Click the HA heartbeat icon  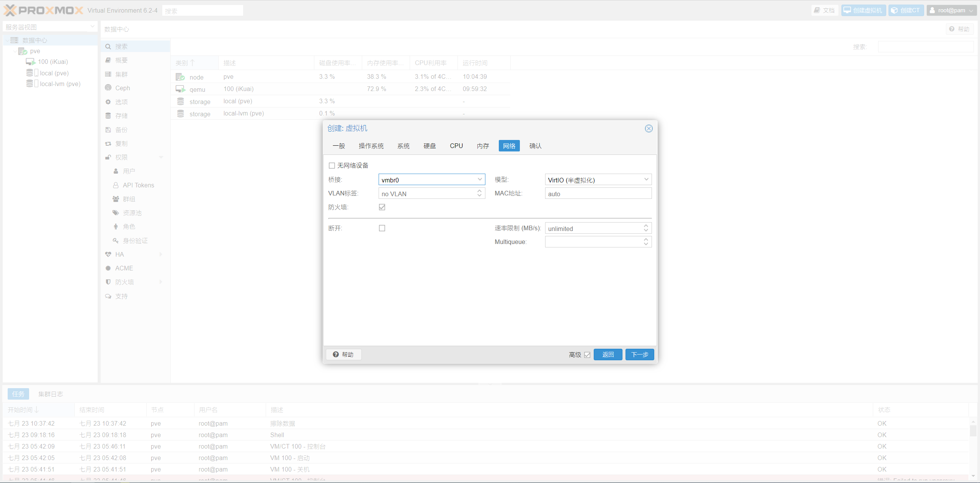coord(108,255)
